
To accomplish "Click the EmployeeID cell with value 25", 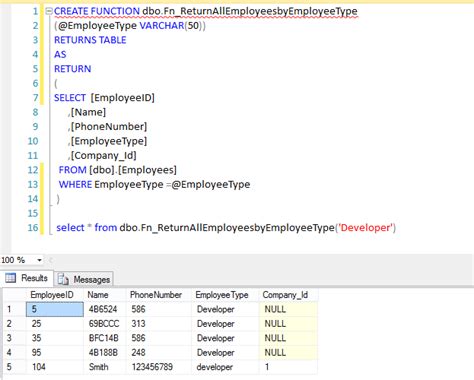I will [55, 323].
